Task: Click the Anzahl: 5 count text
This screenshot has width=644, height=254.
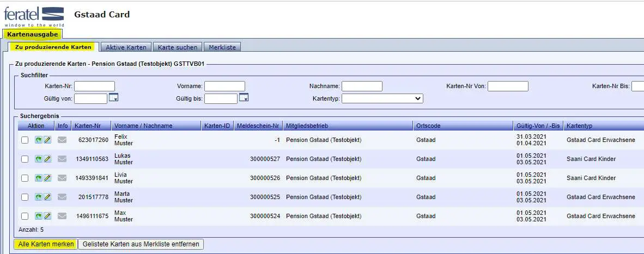Action: 31,230
